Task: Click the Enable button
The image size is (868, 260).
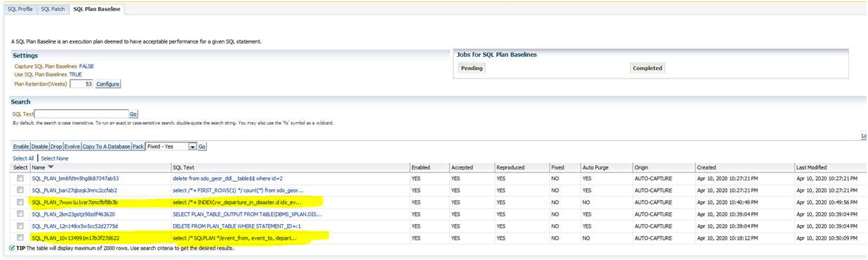Action: pyautogui.click(x=21, y=146)
